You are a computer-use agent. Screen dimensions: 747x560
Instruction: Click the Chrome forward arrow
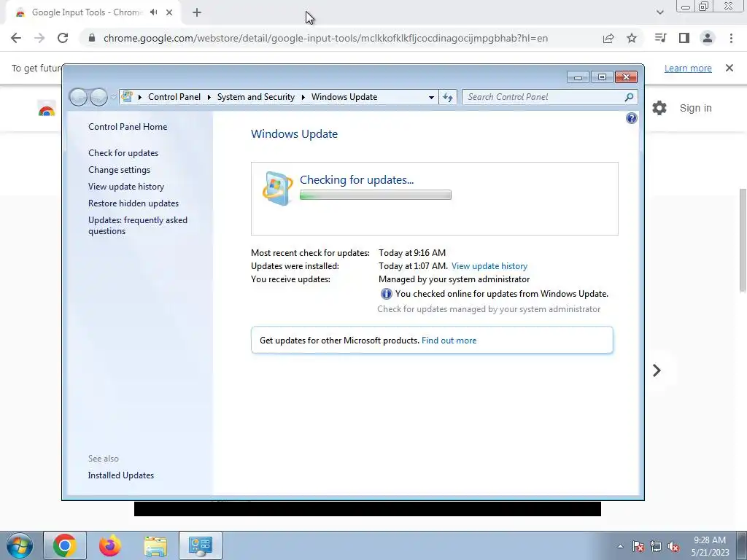(39, 38)
